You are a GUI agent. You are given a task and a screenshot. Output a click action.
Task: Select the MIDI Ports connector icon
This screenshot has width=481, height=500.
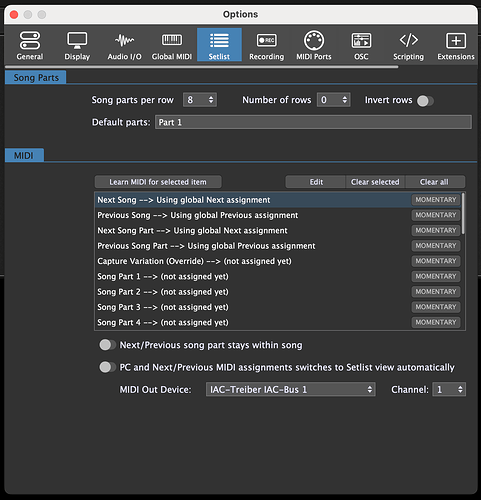tap(314, 40)
